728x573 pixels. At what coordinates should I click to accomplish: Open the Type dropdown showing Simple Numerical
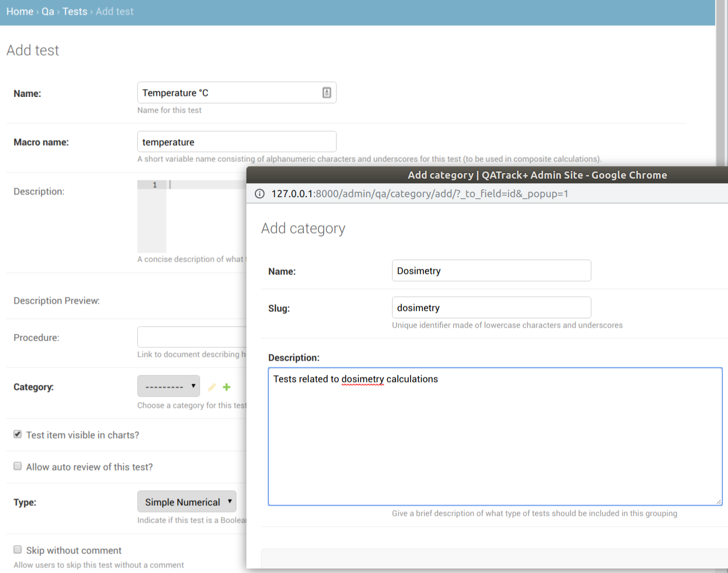[186, 501]
